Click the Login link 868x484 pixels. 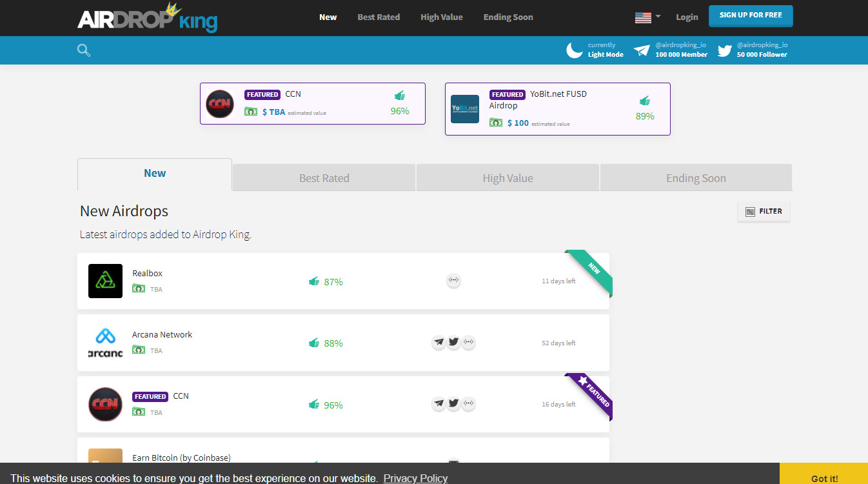point(687,17)
